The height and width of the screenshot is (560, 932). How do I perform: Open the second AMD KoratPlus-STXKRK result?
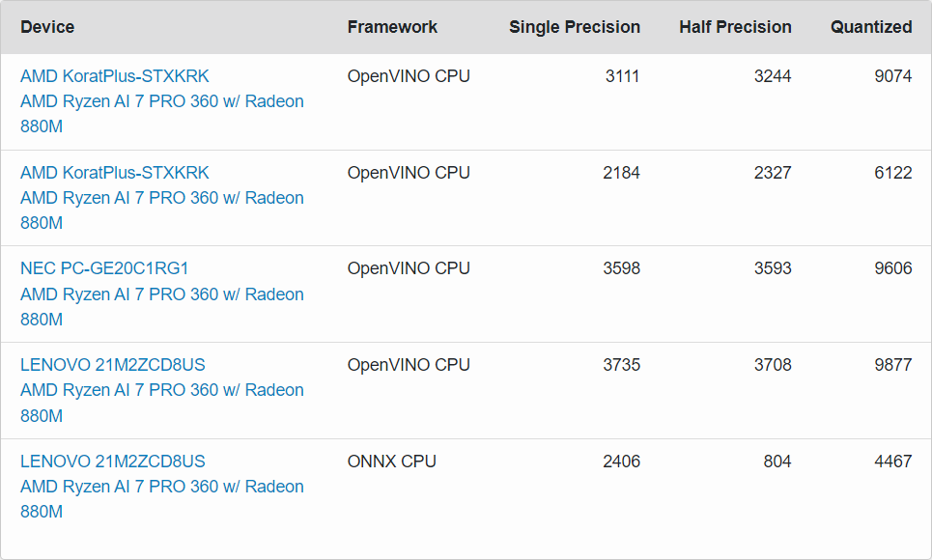click(x=114, y=172)
